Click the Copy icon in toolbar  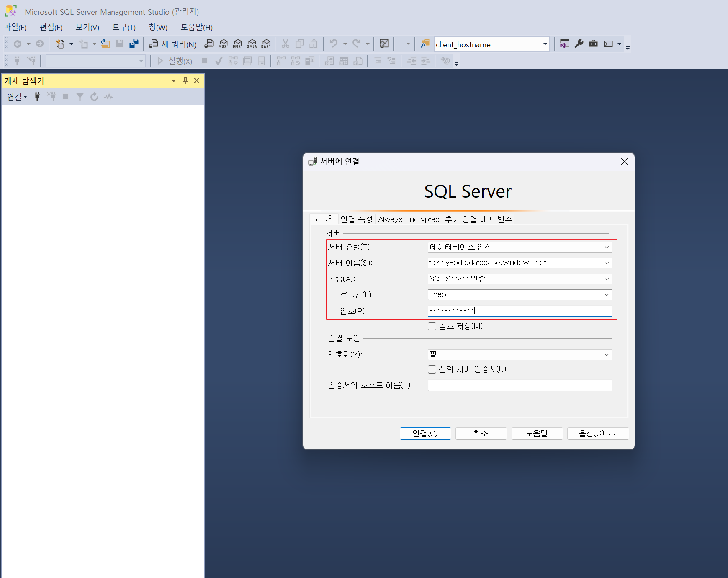300,44
